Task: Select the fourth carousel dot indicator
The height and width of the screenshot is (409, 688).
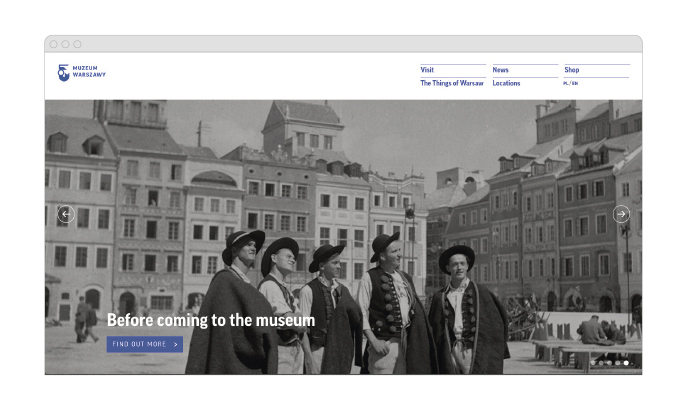Action: click(x=617, y=363)
